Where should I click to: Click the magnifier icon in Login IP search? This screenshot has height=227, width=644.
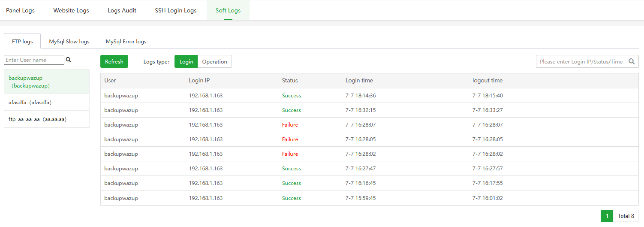click(631, 61)
